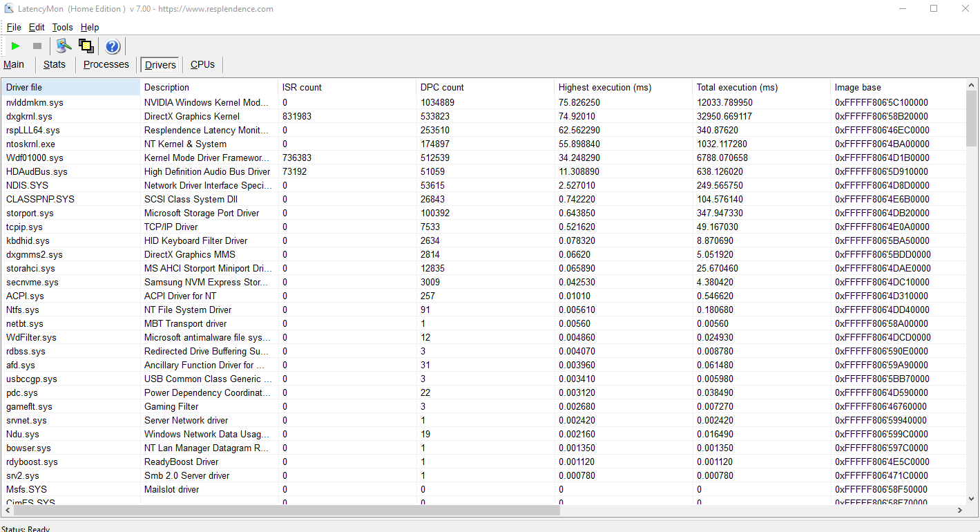
Task: Sort by ISR count column header
Action: (x=347, y=87)
